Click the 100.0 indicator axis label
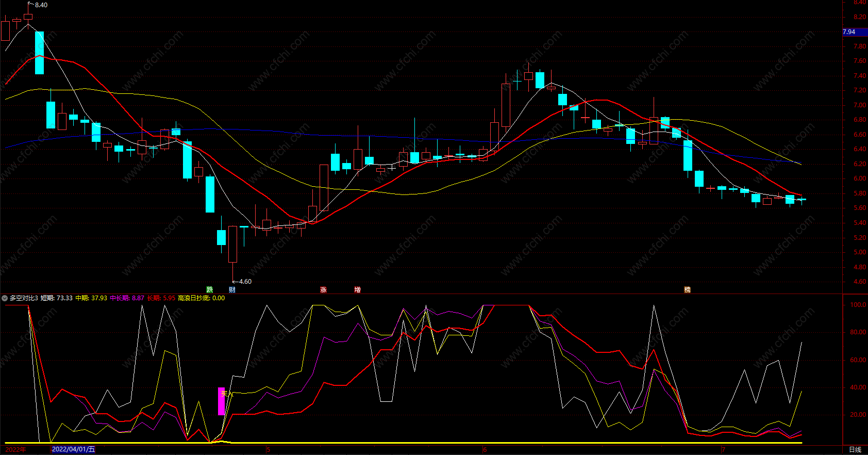 click(858, 305)
